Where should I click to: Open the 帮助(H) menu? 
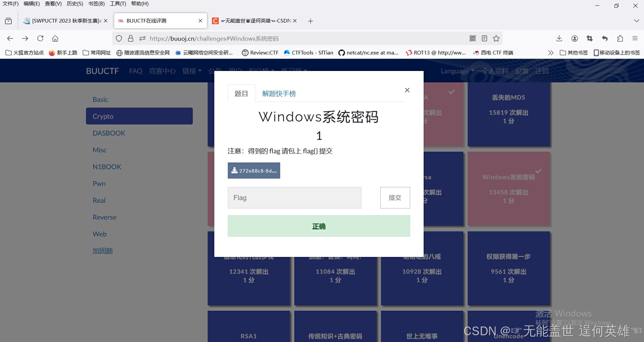pyautogui.click(x=140, y=4)
